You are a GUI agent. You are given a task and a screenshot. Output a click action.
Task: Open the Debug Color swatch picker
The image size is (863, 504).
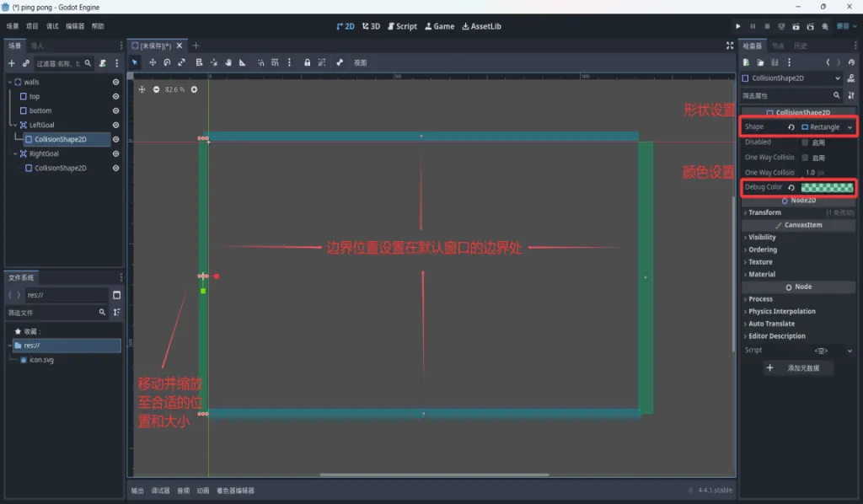pyautogui.click(x=827, y=188)
